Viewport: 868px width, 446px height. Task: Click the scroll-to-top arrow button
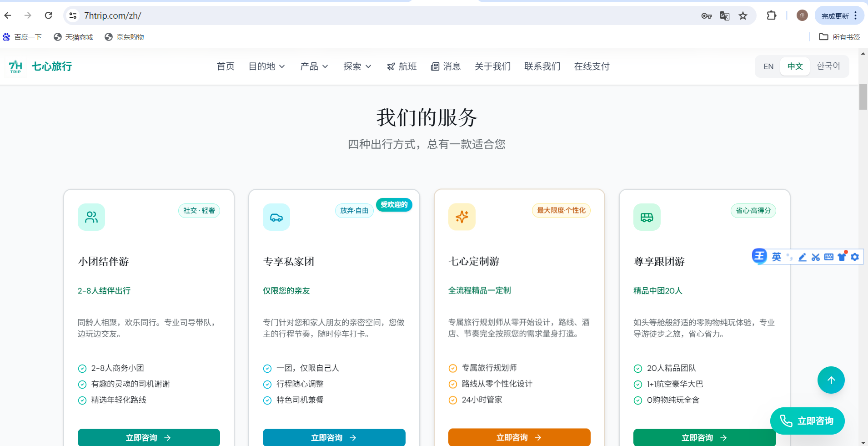[831, 380]
